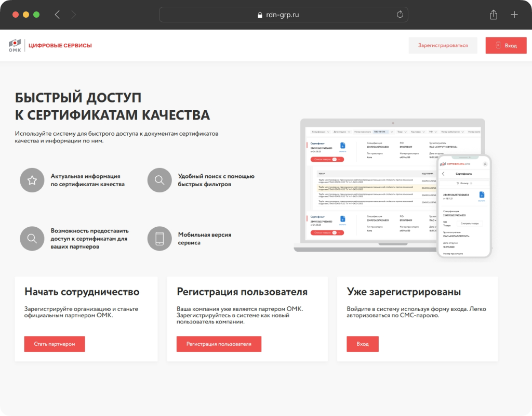Click the browser back arrow
The image size is (532, 416).
[57, 15]
